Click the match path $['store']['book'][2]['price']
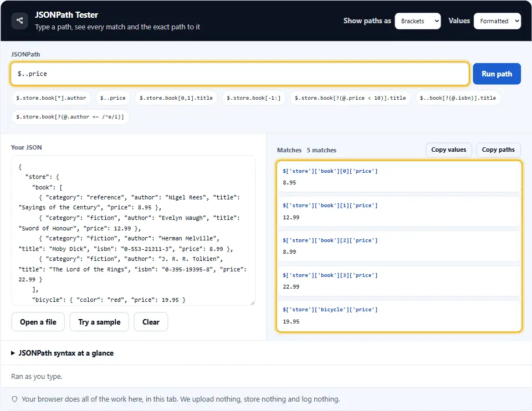The width and height of the screenshot is (532, 411). (x=330, y=240)
